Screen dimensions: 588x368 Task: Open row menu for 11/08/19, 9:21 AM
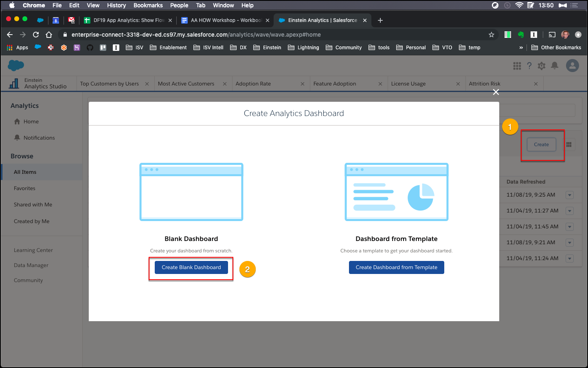click(570, 243)
